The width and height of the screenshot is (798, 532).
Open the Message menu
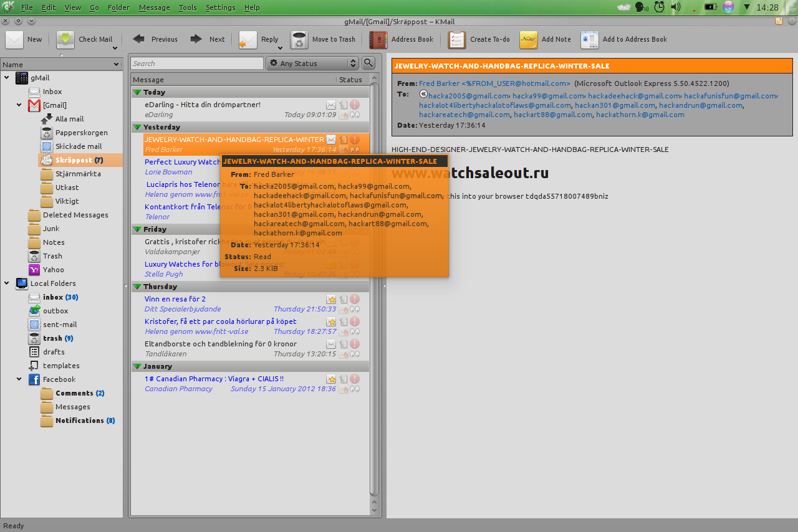pyautogui.click(x=154, y=7)
